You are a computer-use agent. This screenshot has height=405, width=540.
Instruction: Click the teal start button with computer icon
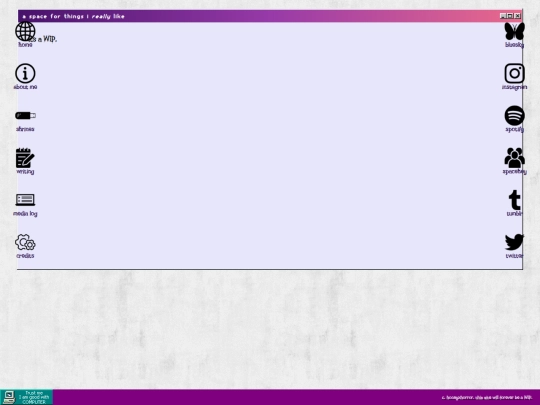(x=27, y=397)
